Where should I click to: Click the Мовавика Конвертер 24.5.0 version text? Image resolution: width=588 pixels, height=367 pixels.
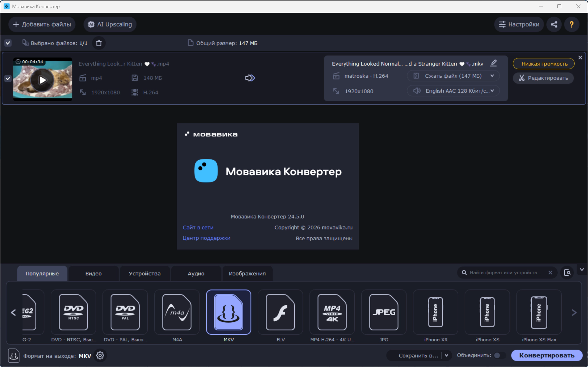pos(267,217)
